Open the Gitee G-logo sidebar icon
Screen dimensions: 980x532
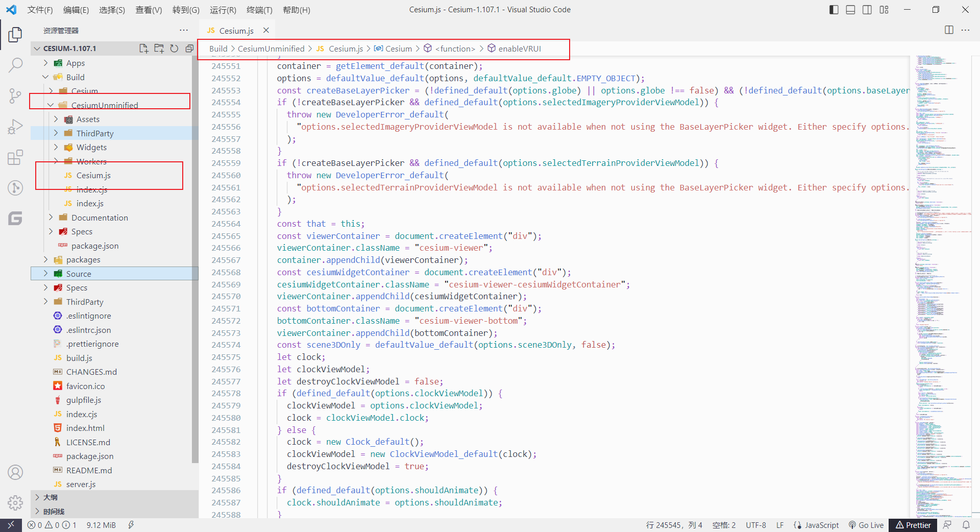[15, 219]
